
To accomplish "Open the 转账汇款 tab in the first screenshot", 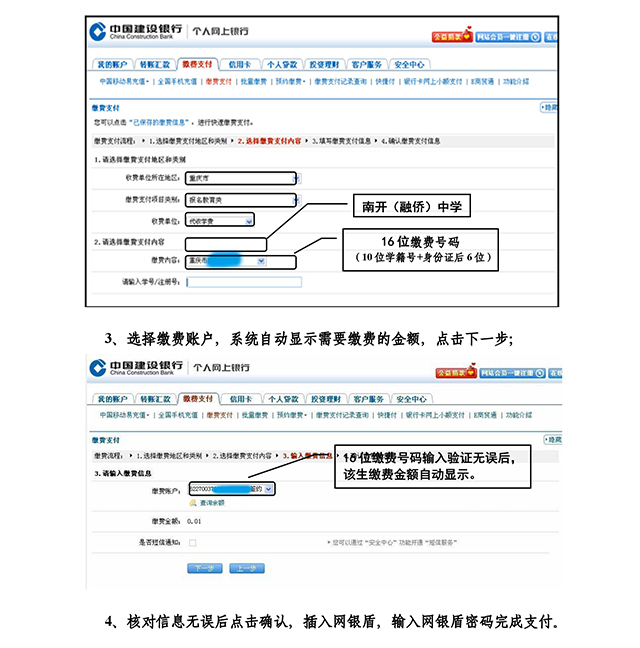I will [155, 64].
